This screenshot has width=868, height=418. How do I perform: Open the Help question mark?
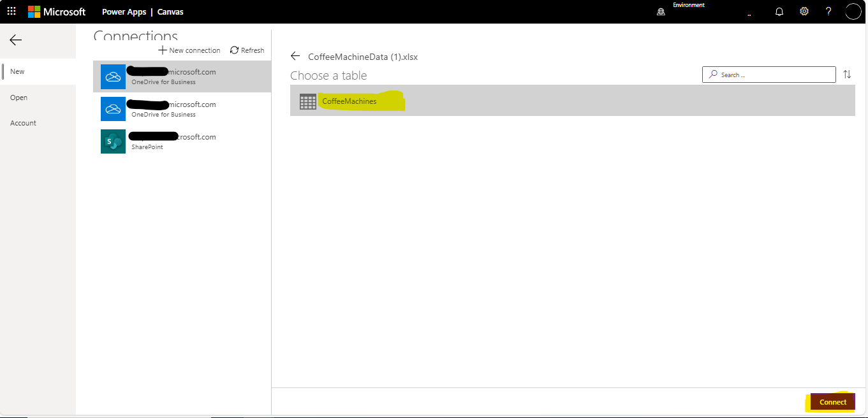[828, 11]
